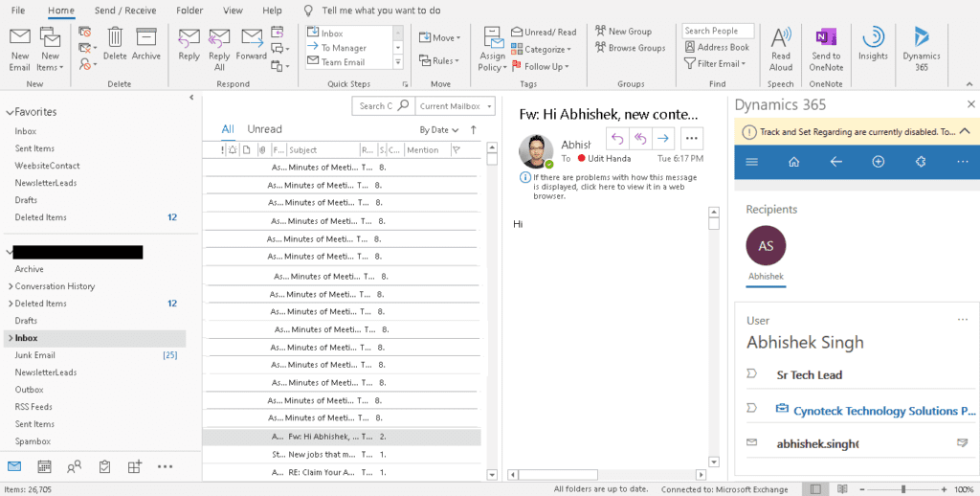
Task: Open the Filter Email dropdown
Action: [715, 63]
